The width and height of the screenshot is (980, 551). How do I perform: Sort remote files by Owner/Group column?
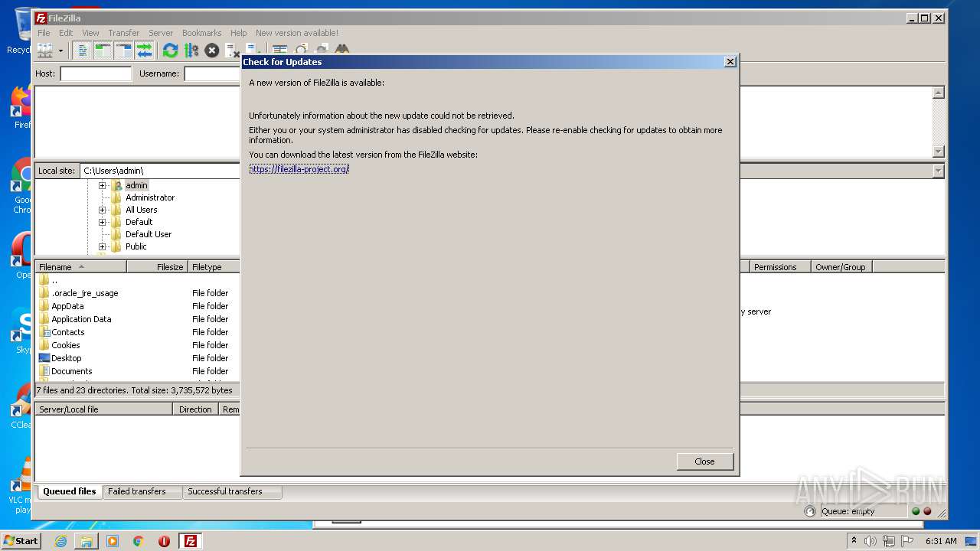click(x=841, y=267)
